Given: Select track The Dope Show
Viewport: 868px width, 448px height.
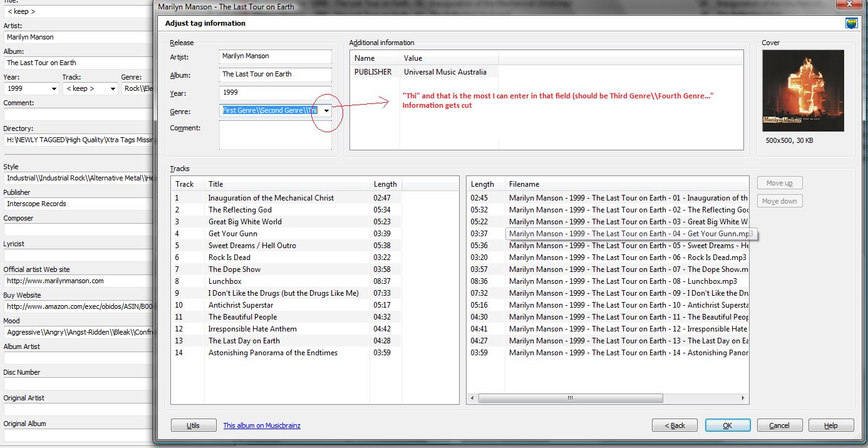Looking at the screenshot, I should pyautogui.click(x=234, y=269).
